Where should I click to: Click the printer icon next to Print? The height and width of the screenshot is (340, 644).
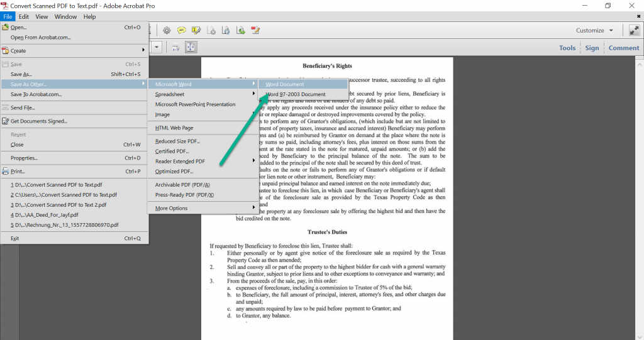pyautogui.click(x=5, y=171)
